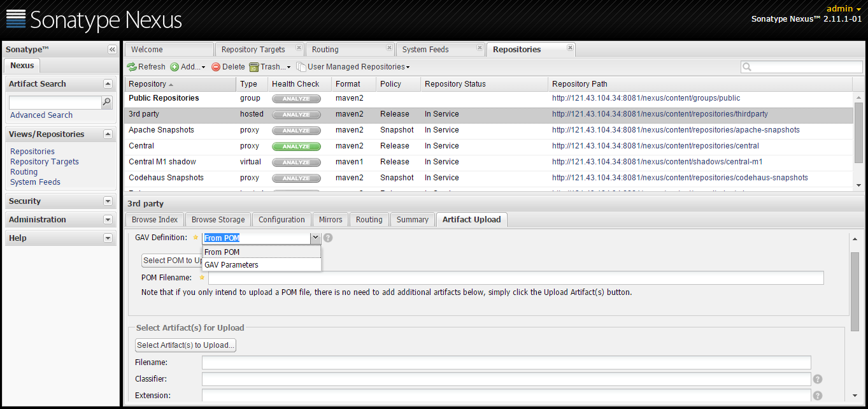Image resolution: width=868 pixels, height=409 pixels.
Task: Collapse the left sidebar with double-arrow icon
Action: 112,50
